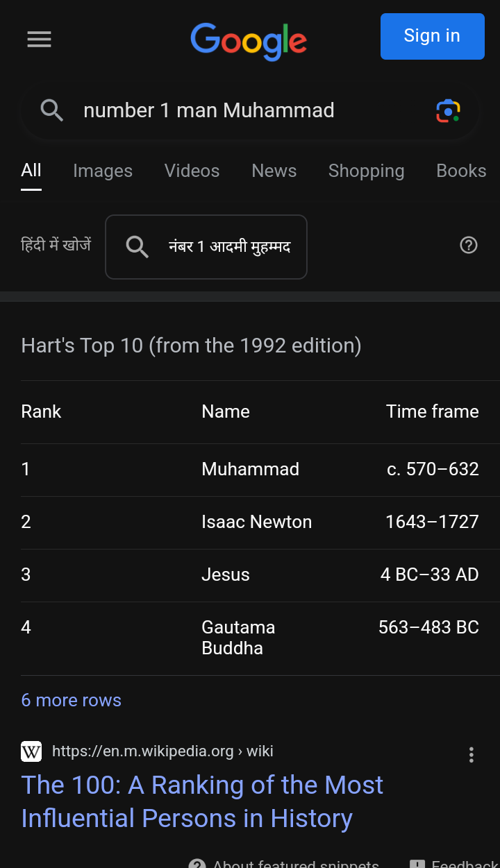Tap magnifier icon in Hindi search suggestion
Screen dimensions: 500x868
coord(137,247)
